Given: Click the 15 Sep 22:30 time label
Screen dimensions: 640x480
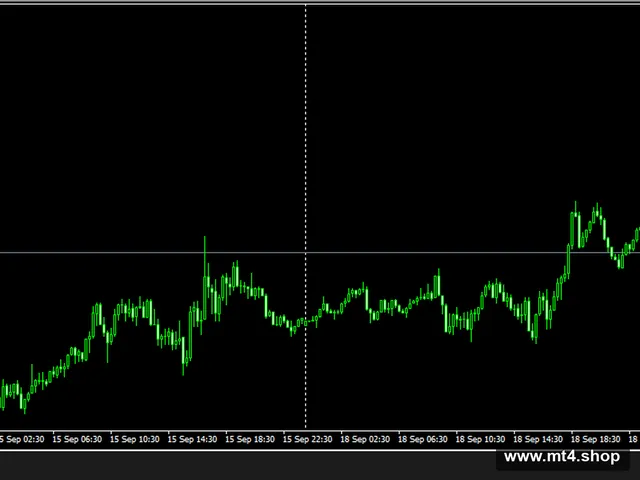Looking at the screenshot, I should [x=307, y=440].
